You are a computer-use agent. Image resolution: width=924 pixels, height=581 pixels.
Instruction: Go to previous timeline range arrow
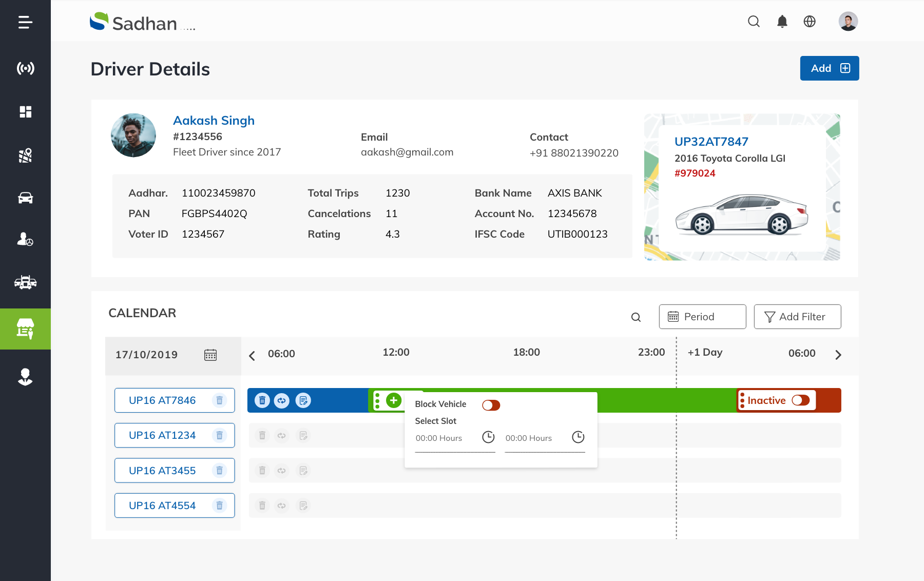[252, 356]
